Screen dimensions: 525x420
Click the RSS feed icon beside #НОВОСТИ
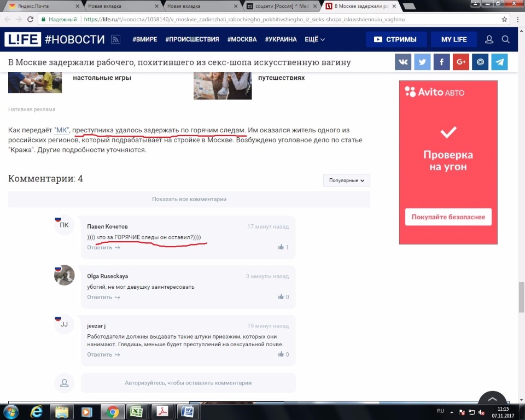pos(115,39)
